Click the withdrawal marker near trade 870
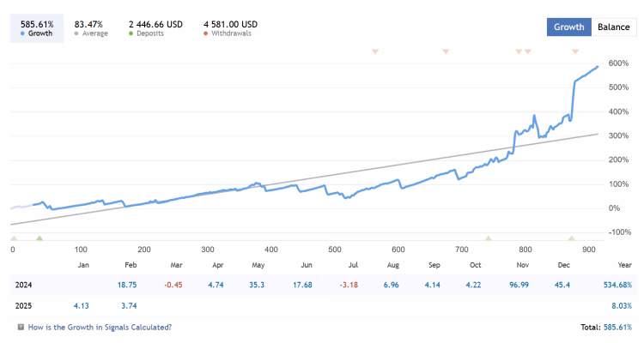The image size is (644, 343). click(575, 51)
